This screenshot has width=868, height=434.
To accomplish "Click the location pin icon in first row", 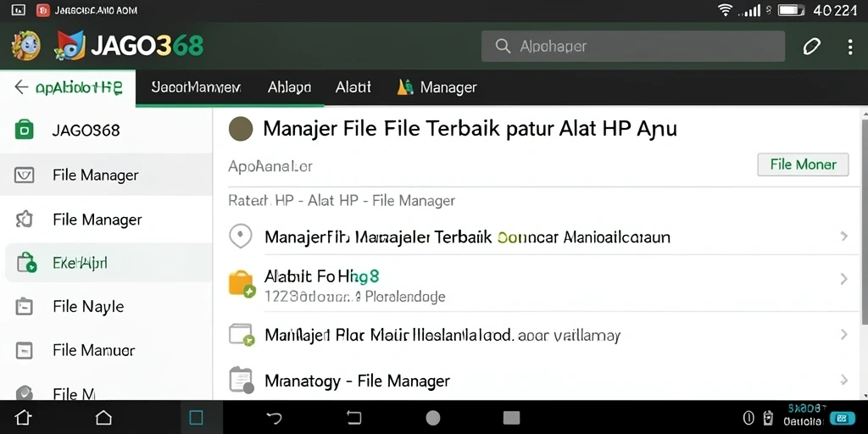I will (240, 237).
